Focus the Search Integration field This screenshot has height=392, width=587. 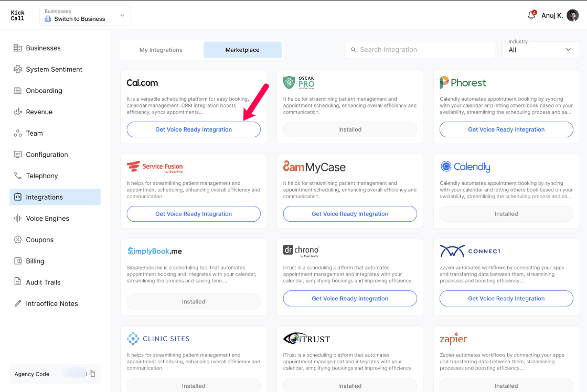(x=420, y=50)
